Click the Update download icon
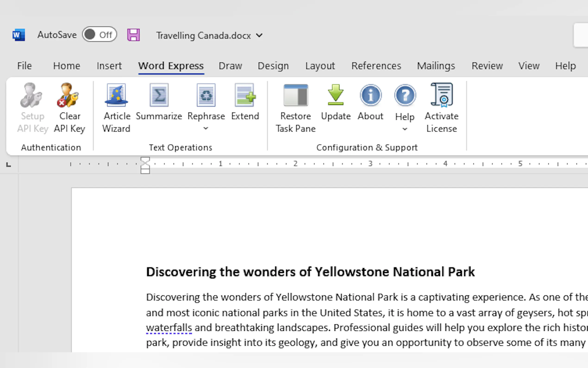 [x=335, y=95]
